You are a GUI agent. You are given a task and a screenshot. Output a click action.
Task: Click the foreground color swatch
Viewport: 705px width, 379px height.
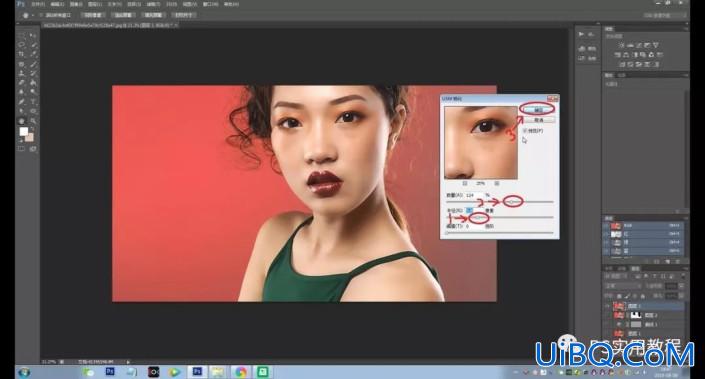pos(24,132)
